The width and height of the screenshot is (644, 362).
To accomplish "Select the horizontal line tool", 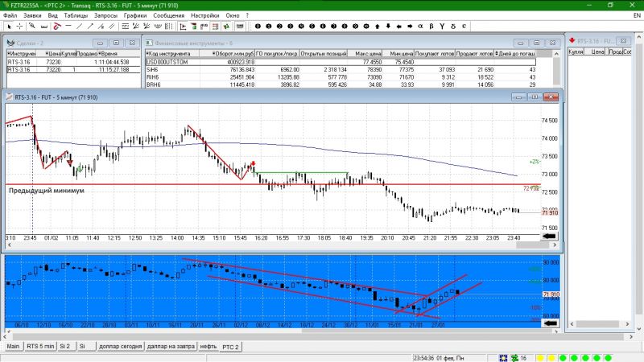I will pos(68,27).
